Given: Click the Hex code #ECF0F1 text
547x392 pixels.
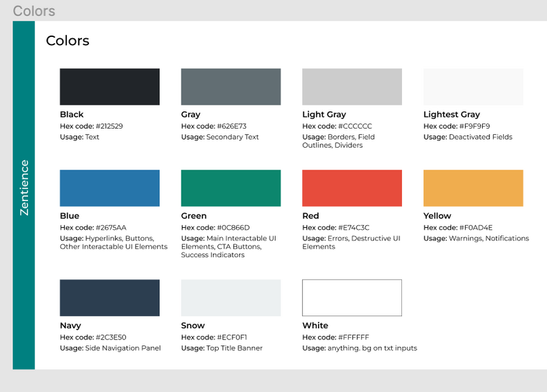Looking at the screenshot, I should 214,337.
